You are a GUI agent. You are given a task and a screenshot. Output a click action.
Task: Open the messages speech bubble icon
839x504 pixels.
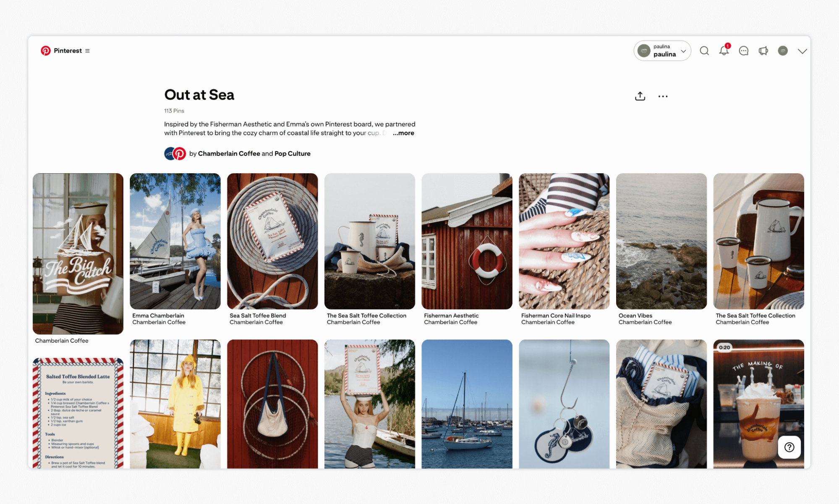(x=744, y=51)
